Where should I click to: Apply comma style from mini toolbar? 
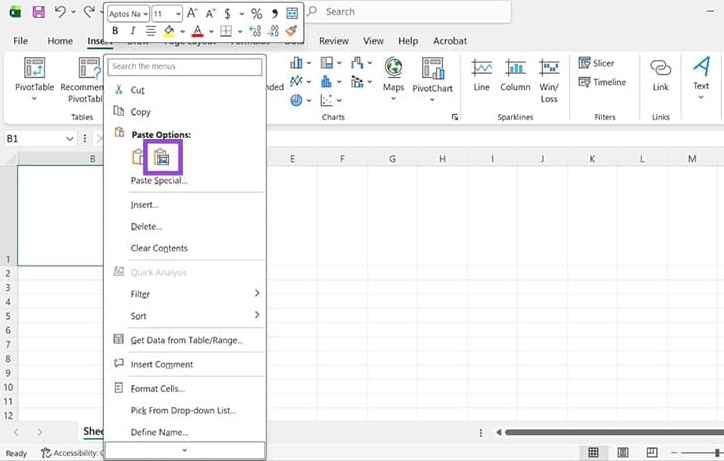coord(275,13)
